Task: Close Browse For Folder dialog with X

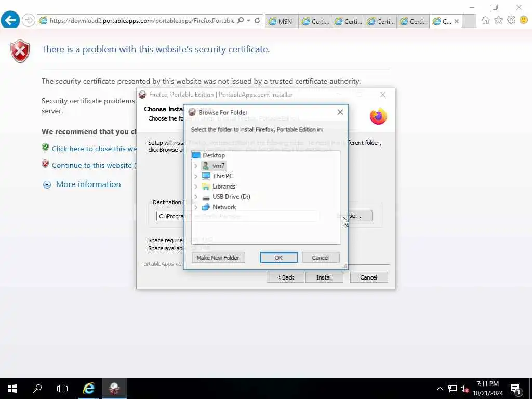Action: pyautogui.click(x=340, y=112)
